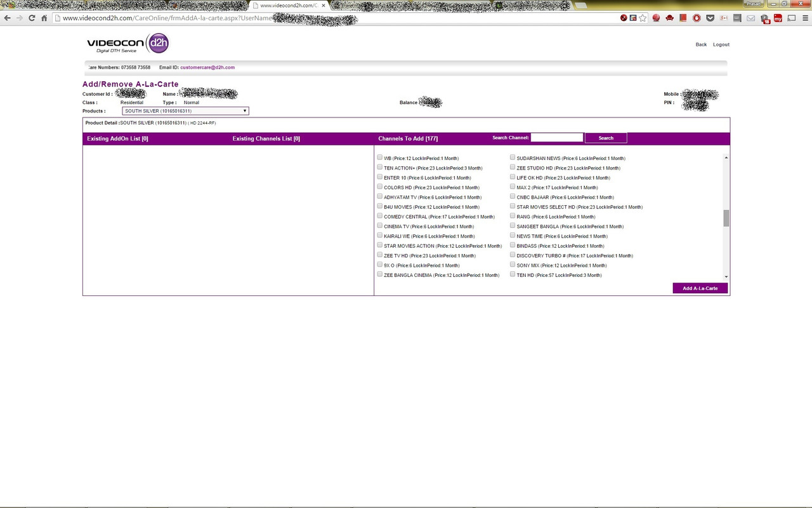Check the KAIRALI WE checkbox
Screen dimensions: 812x508
click(x=379, y=236)
